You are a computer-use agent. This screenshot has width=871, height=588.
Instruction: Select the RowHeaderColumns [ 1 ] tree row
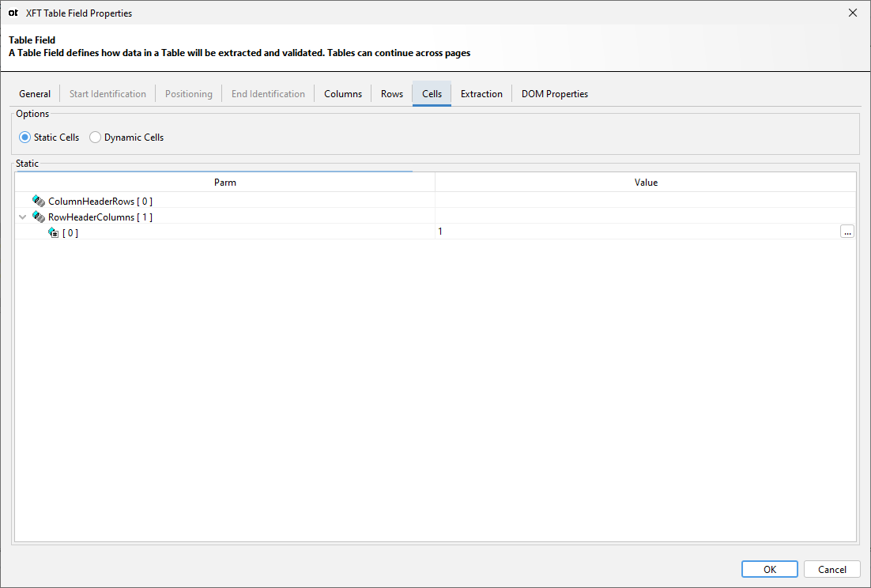pos(103,217)
